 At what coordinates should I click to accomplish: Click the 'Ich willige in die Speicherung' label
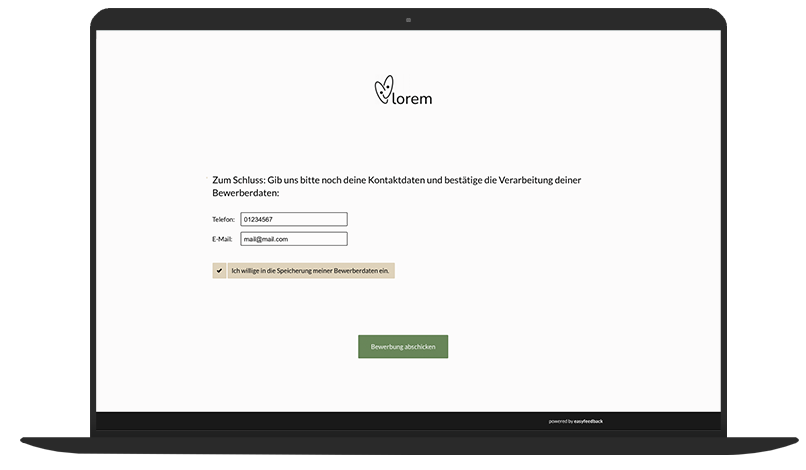(310, 270)
